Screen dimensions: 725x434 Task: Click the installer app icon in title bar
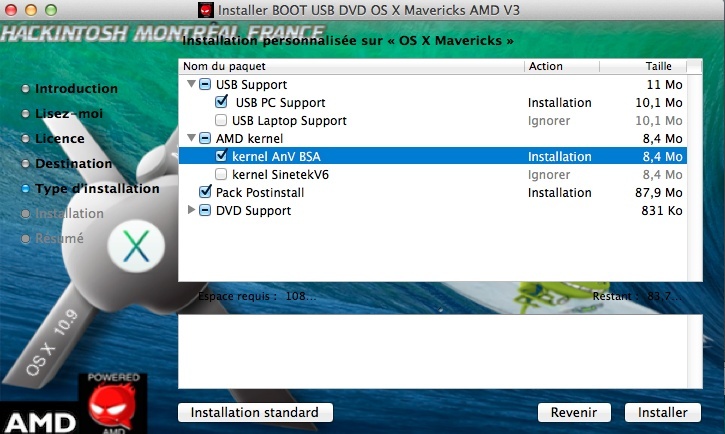(205, 10)
